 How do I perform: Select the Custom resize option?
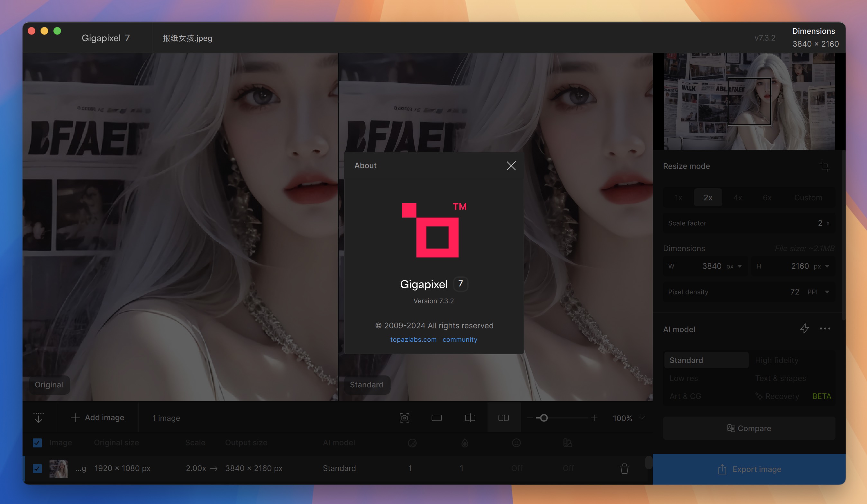pyautogui.click(x=808, y=197)
